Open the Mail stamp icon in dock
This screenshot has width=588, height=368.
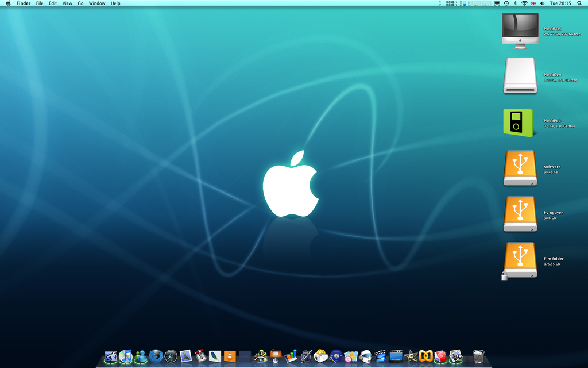(185, 356)
